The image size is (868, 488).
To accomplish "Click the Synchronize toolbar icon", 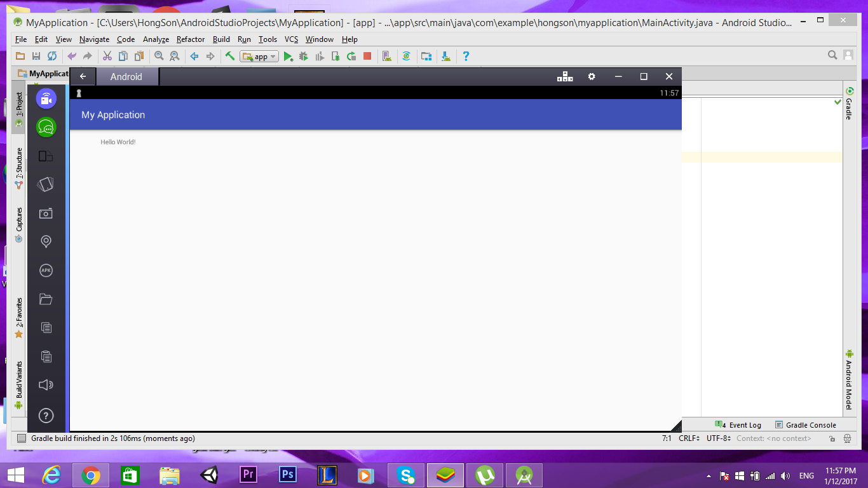I will 52,56.
